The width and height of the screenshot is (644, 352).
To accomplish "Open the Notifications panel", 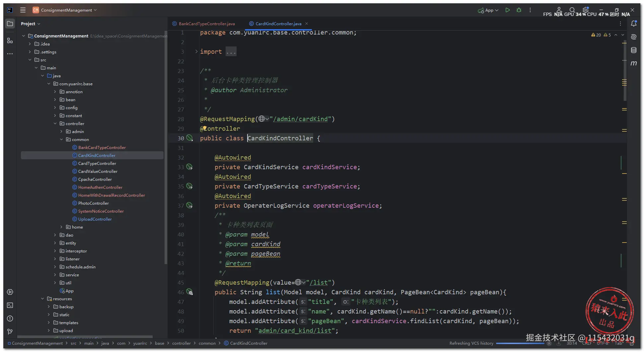I will [x=634, y=24].
